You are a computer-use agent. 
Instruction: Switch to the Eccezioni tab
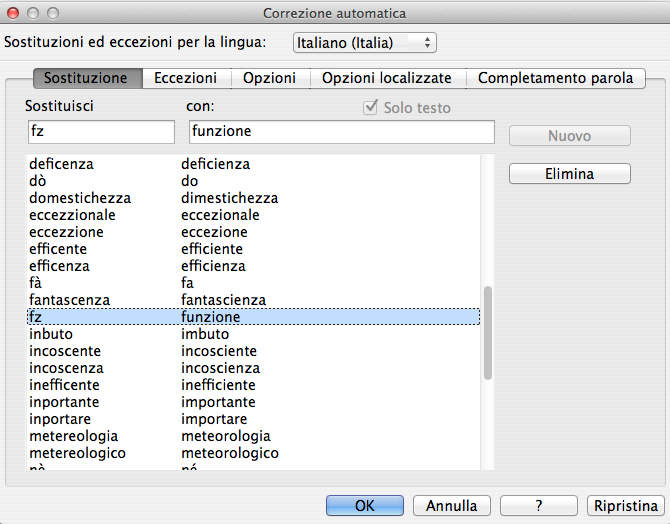[x=186, y=78]
